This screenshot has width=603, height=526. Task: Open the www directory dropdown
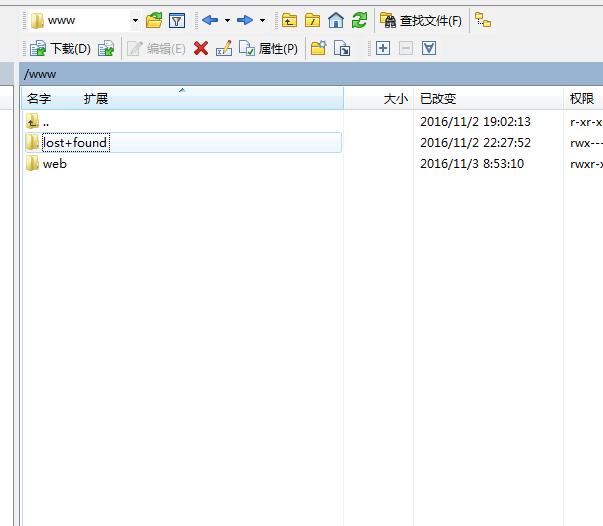click(135, 20)
